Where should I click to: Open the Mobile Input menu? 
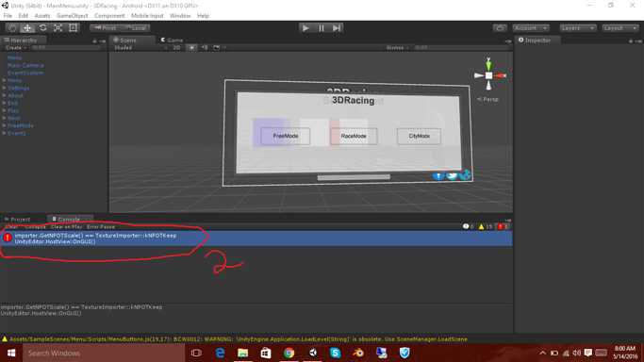click(x=147, y=16)
